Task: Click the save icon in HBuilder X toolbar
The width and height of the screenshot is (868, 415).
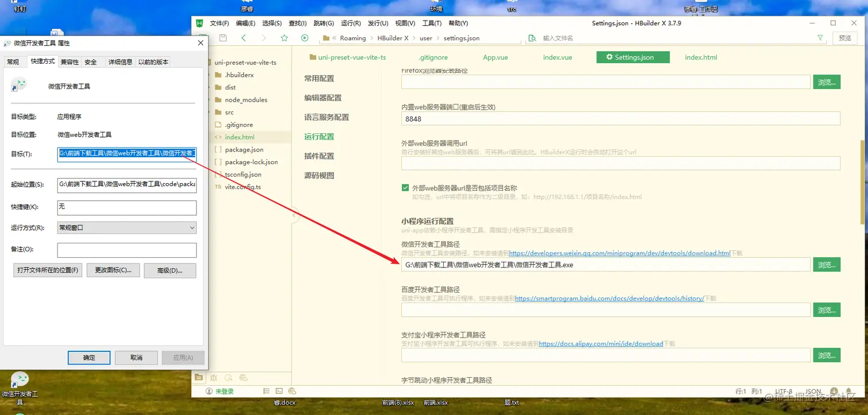Action: tap(223, 38)
